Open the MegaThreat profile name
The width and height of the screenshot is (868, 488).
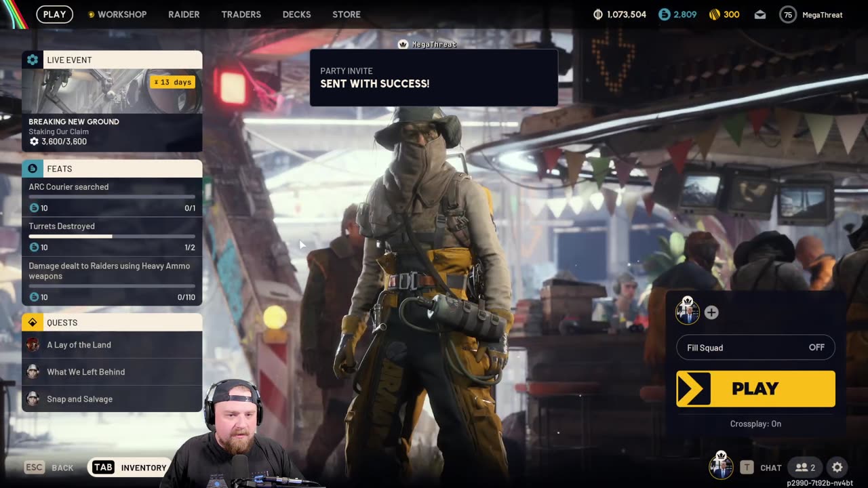(822, 15)
